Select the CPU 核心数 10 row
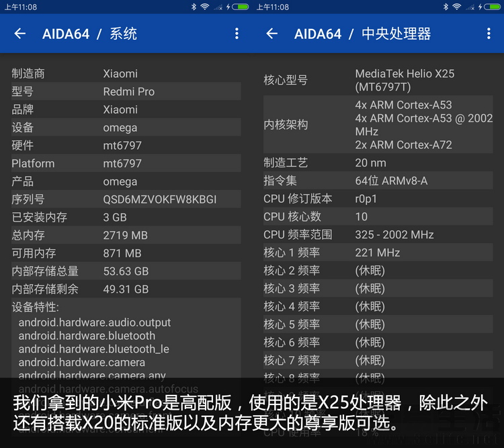Image resolution: width=504 pixels, height=448 pixels. click(378, 217)
